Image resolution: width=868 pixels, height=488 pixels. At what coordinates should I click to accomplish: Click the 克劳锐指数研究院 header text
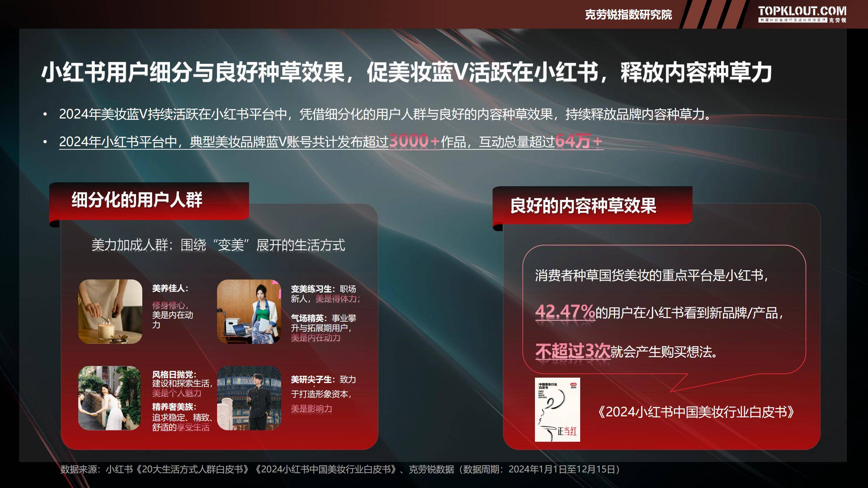[628, 15]
